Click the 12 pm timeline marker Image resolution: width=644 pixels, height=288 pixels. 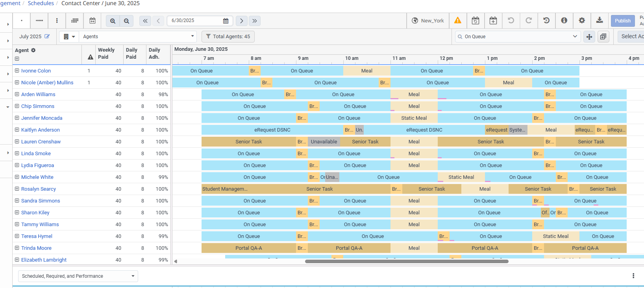pos(446,58)
